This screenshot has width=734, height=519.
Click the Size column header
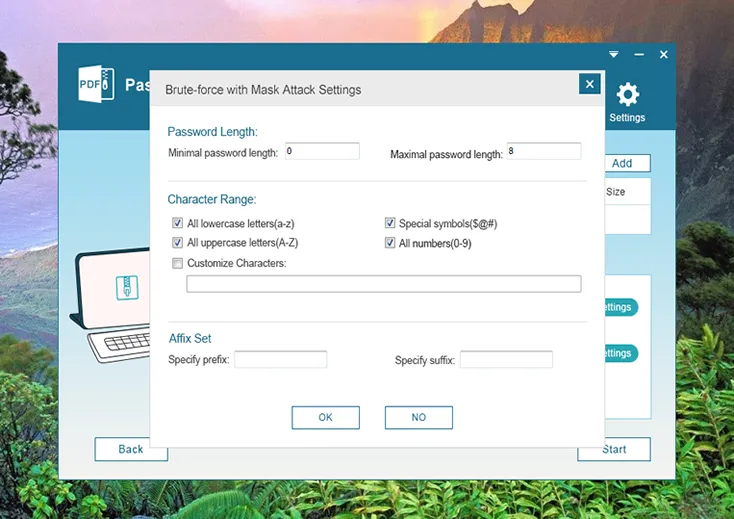616,192
